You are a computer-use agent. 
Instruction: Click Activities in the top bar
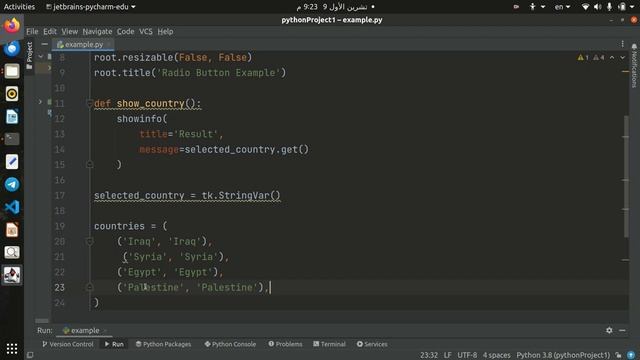(19, 7)
